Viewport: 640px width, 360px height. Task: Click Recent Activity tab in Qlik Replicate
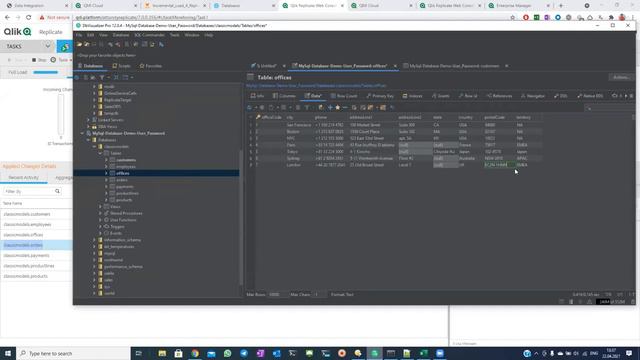pos(24,178)
